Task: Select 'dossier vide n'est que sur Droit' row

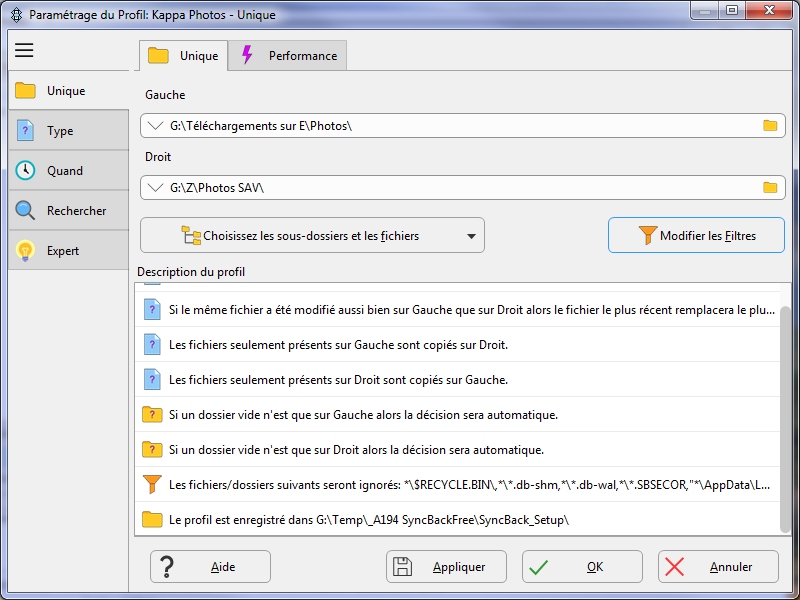Action: click(x=458, y=450)
